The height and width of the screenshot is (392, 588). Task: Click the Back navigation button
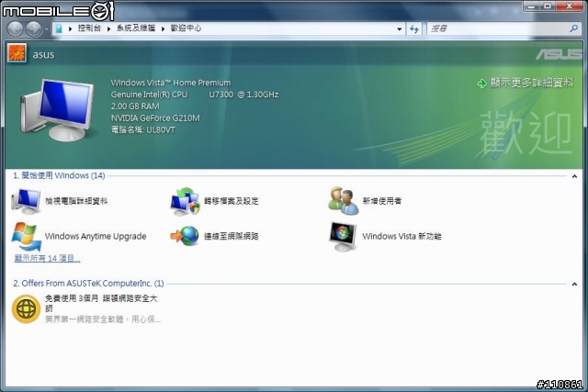(x=16, y=28)
